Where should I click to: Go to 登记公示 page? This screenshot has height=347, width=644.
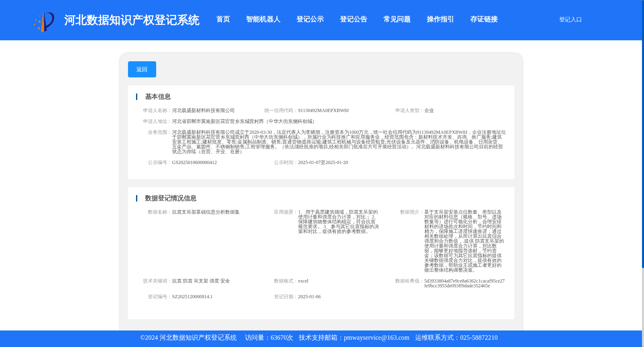pos(310,19)
